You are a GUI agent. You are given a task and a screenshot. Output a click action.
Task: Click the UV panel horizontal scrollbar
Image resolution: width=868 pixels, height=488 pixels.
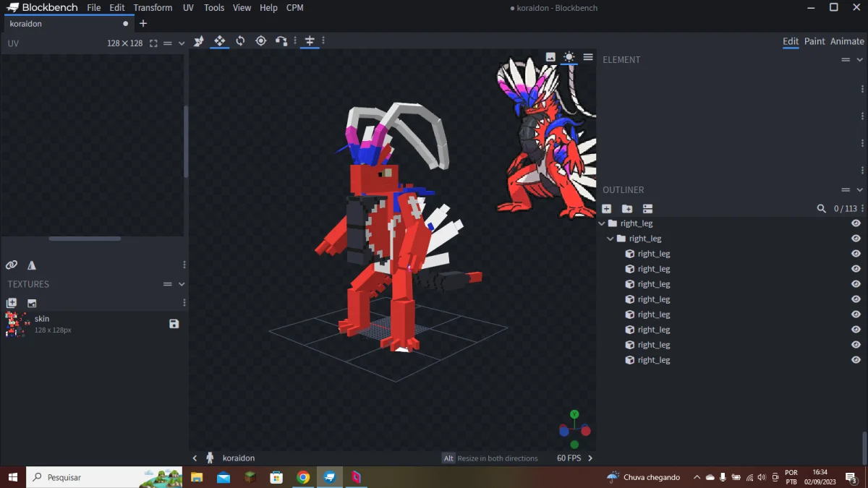pos(85,239)
